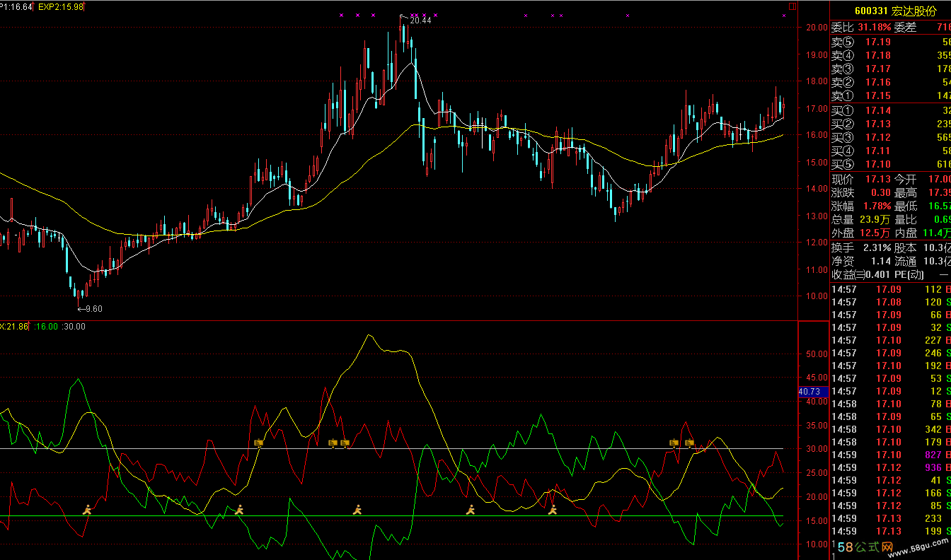Click the 现价 17.13 value
The height and width of the screenshot is (560, 951).
coord(877,180)
